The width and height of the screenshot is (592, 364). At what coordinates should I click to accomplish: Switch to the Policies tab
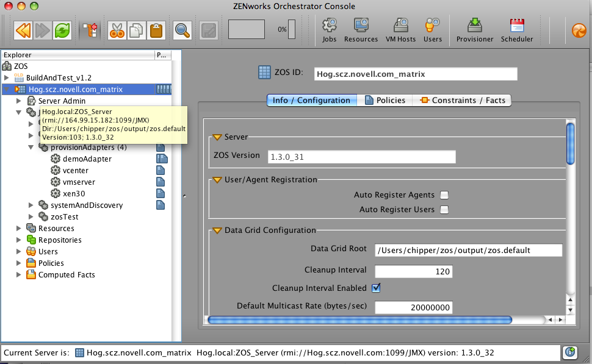pos(384,100)
